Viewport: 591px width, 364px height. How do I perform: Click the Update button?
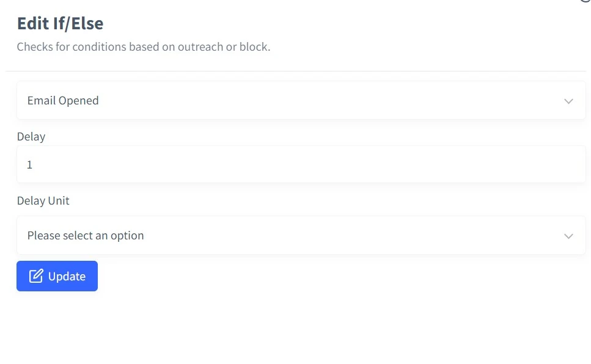(57, 276)
